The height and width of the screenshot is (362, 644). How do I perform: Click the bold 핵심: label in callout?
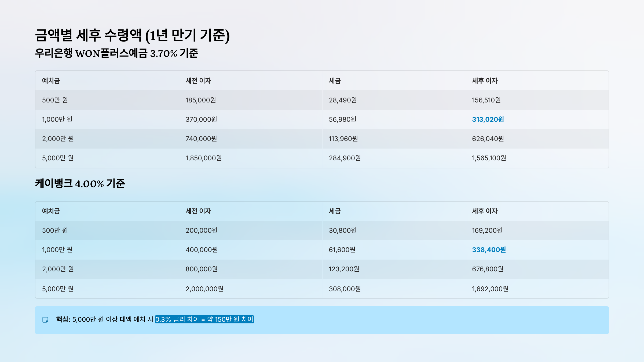click(63, 319)
